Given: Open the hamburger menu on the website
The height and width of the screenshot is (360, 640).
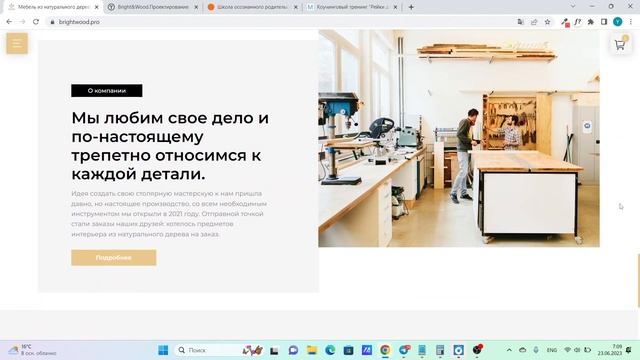Looking at the screenshot, I should [17, 43].
